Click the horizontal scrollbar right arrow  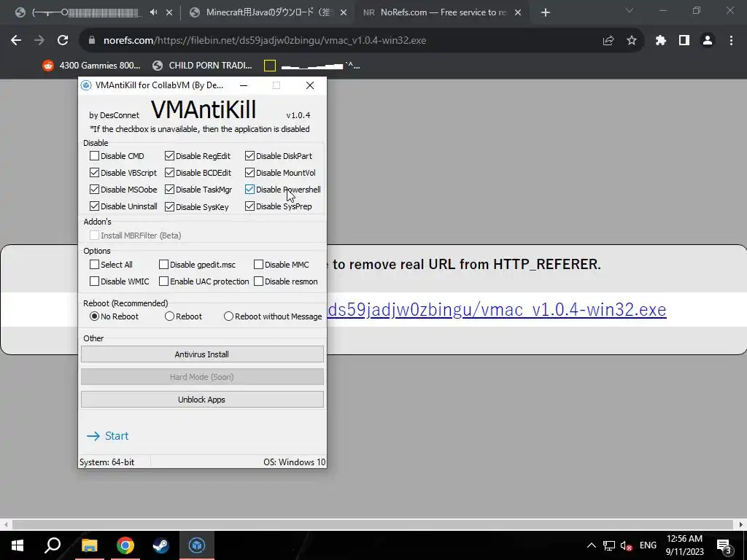pyautogui.click(x=741, y=524)
